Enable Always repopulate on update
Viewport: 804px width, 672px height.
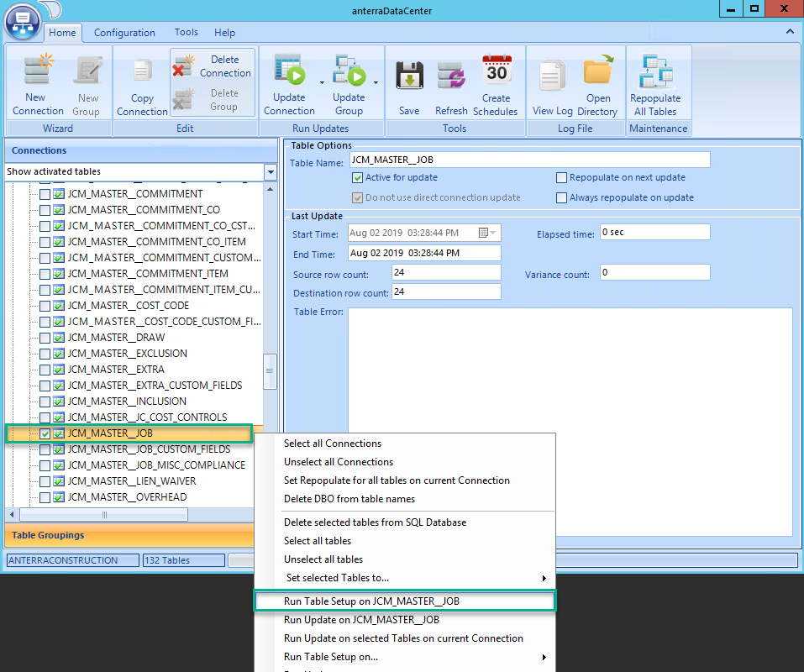tap(561, 198)
